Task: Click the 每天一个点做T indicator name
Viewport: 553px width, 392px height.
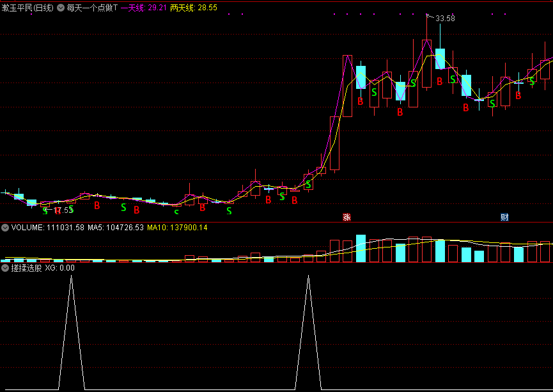Action: coord(92,8)
